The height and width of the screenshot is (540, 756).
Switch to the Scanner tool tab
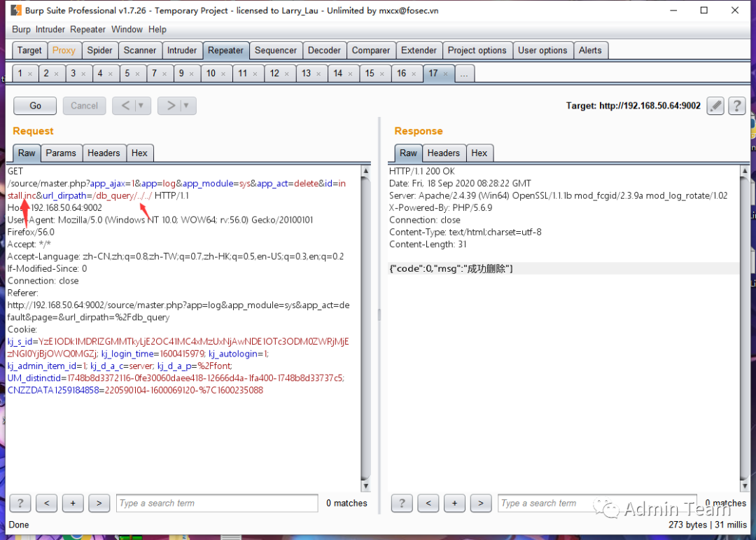[x=140, y=50]
